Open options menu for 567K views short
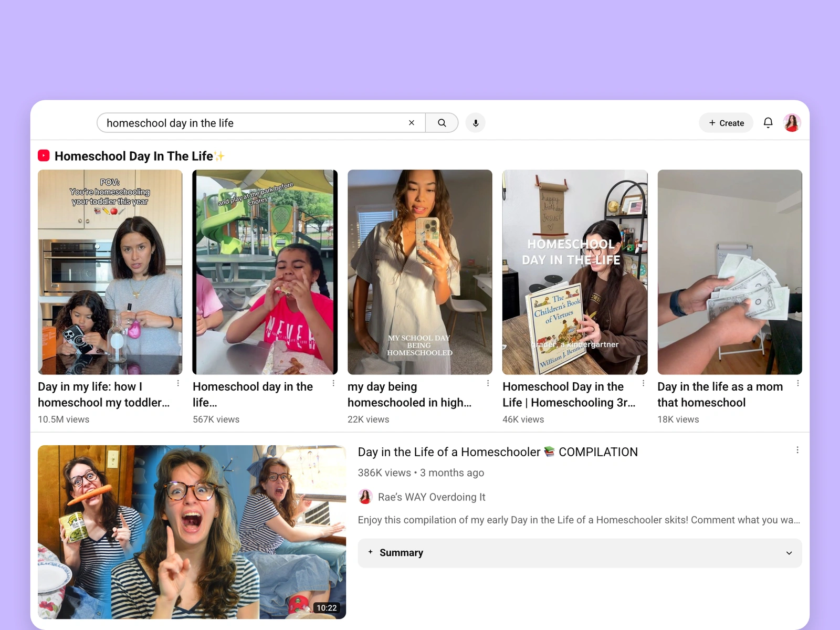 pos(333,383)
